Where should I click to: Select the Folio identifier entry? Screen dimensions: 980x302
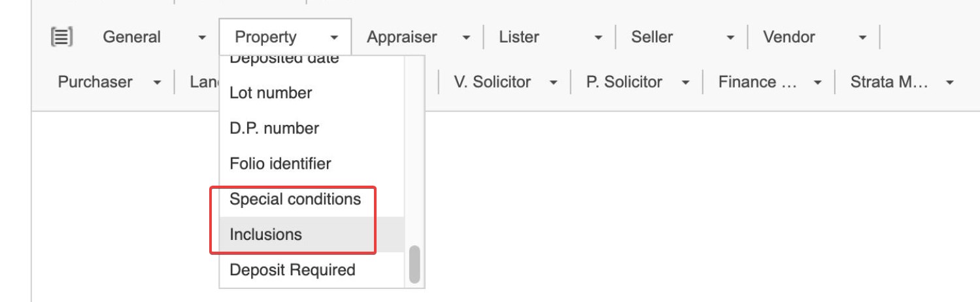[280, 163]
